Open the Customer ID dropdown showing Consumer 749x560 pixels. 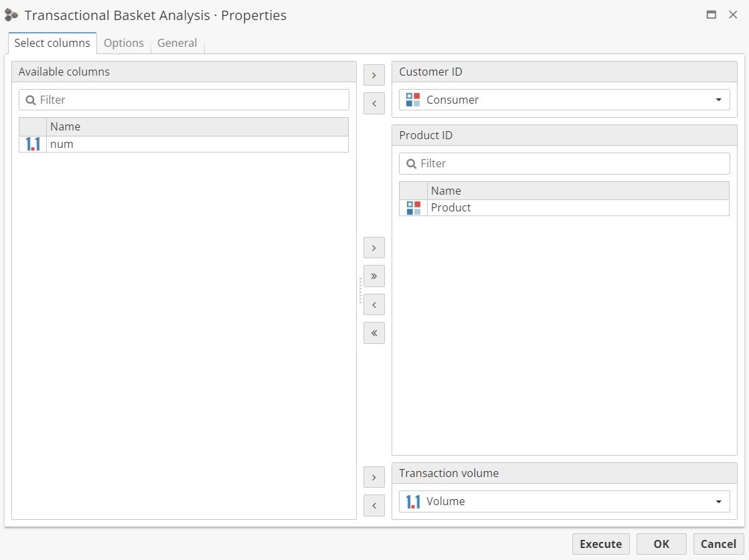click(564, 100)
